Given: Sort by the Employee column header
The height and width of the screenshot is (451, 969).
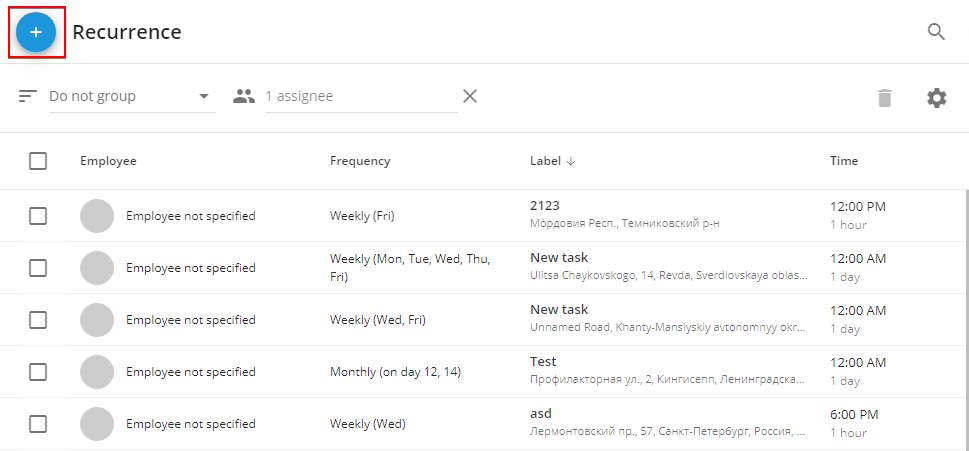Looking at the screenshot, I should (x=108, y=161).
